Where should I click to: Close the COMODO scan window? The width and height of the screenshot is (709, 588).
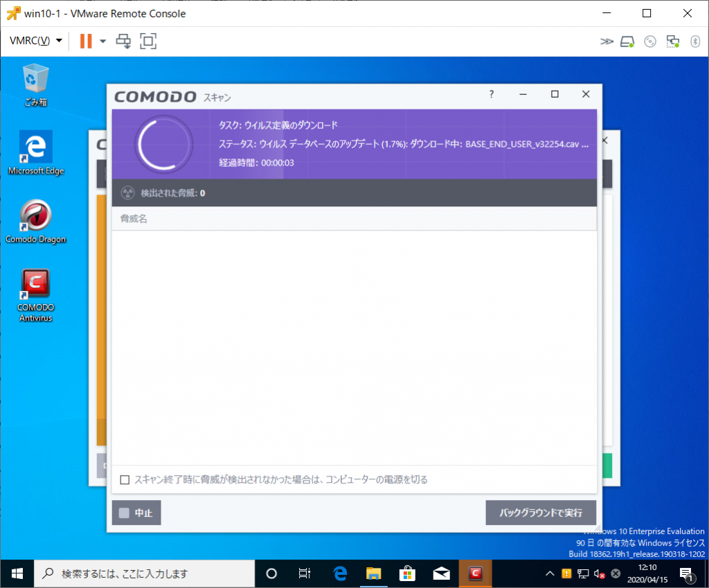[x=586, y=94]
